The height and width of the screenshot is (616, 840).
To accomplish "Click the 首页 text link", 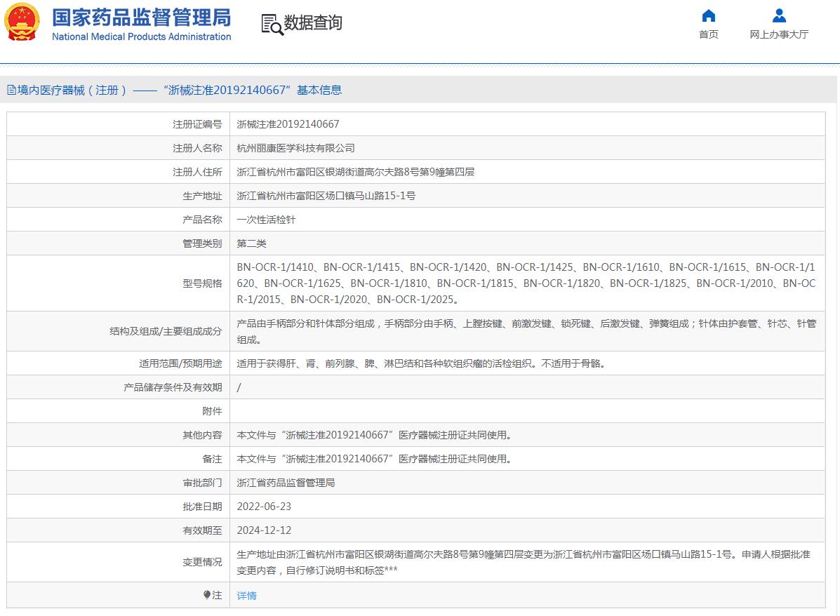I will coord(708,34).
